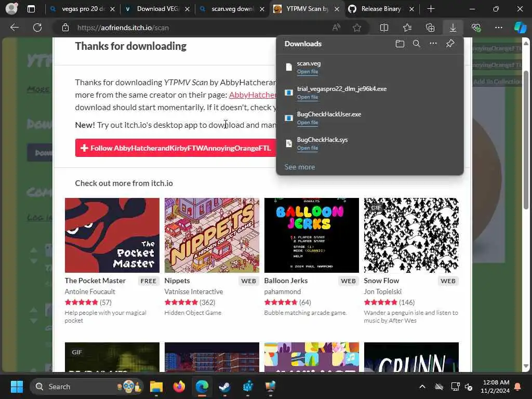Screen dimensions: 532x399
Task: Open Edge Settings and more menu
Action: coord(498,28)
